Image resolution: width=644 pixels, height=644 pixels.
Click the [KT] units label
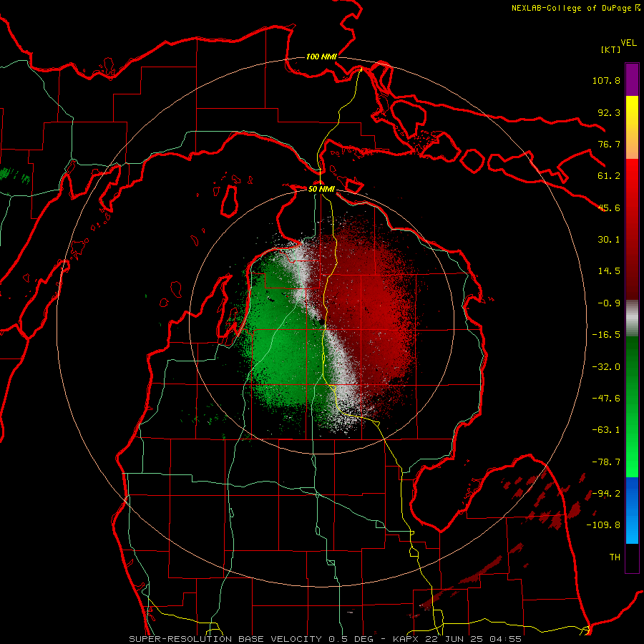pyautogui.click(x=611, y=49)
